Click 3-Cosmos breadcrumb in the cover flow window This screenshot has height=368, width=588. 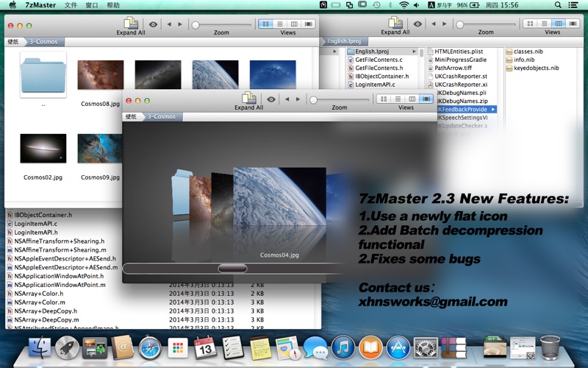coord(161,116)
